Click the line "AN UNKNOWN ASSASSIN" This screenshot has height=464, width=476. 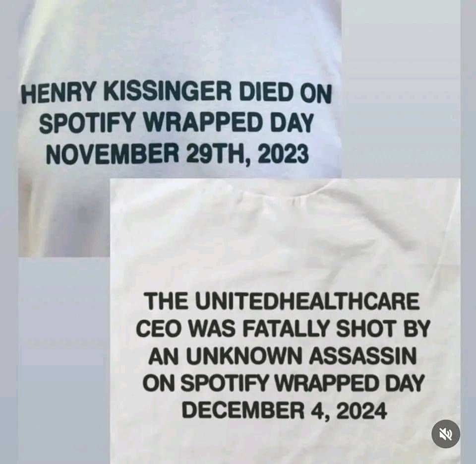282,356
